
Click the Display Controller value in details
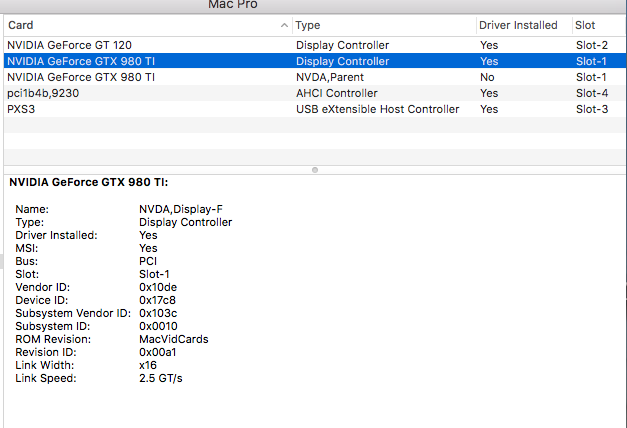point(186,222)
